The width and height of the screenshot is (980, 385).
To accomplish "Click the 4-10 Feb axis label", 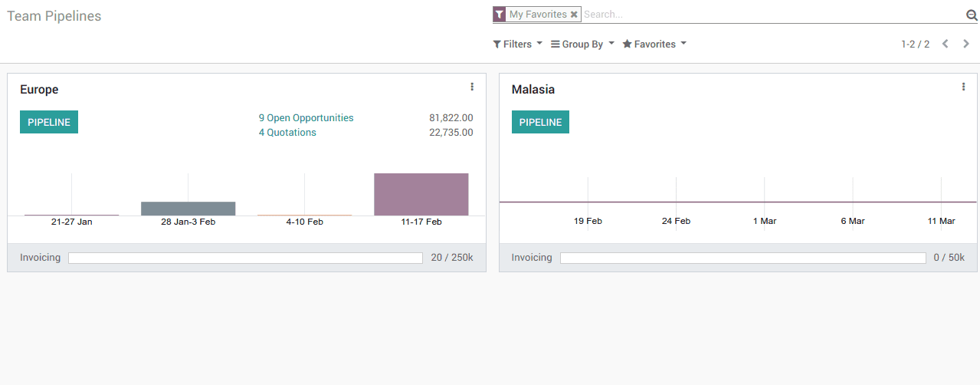I will [305, 222].
